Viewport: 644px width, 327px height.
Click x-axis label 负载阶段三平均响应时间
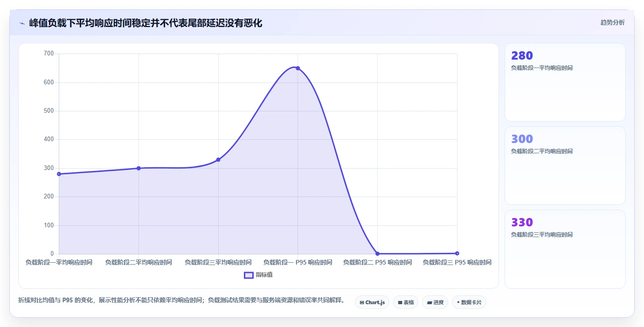click(x=218, y=263)
